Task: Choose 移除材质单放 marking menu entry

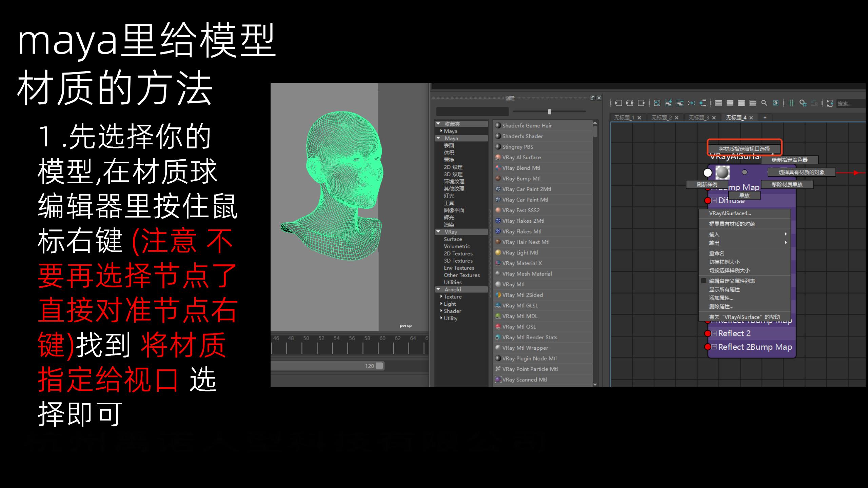Action: coord(787,184)
